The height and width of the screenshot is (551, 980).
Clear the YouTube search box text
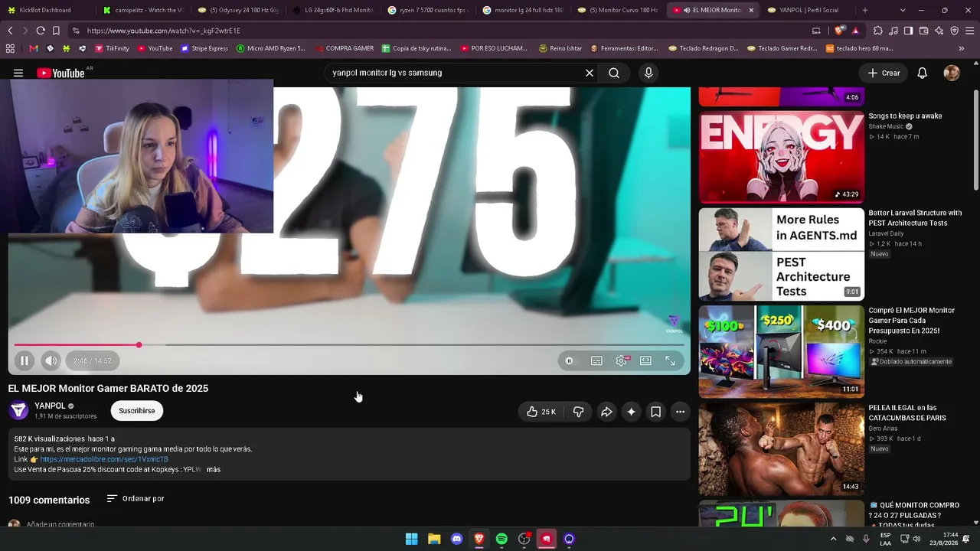click(590, 73)
